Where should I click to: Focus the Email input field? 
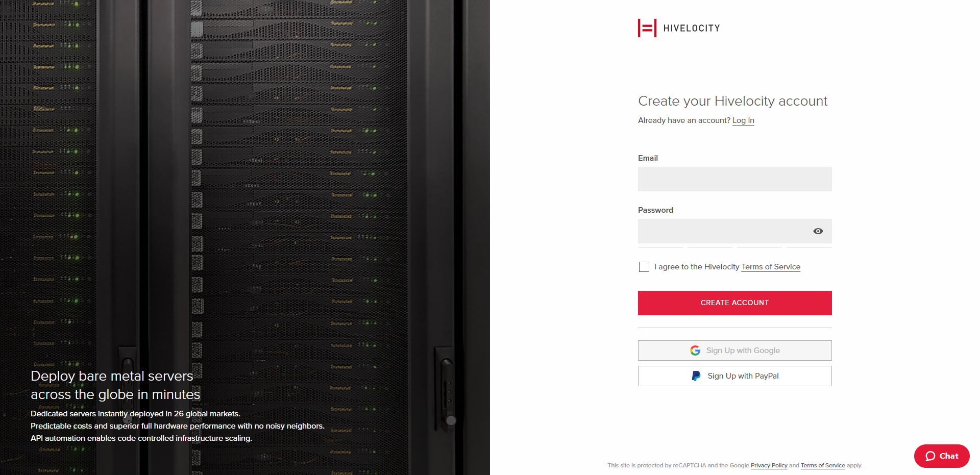[x=735, y=179]
